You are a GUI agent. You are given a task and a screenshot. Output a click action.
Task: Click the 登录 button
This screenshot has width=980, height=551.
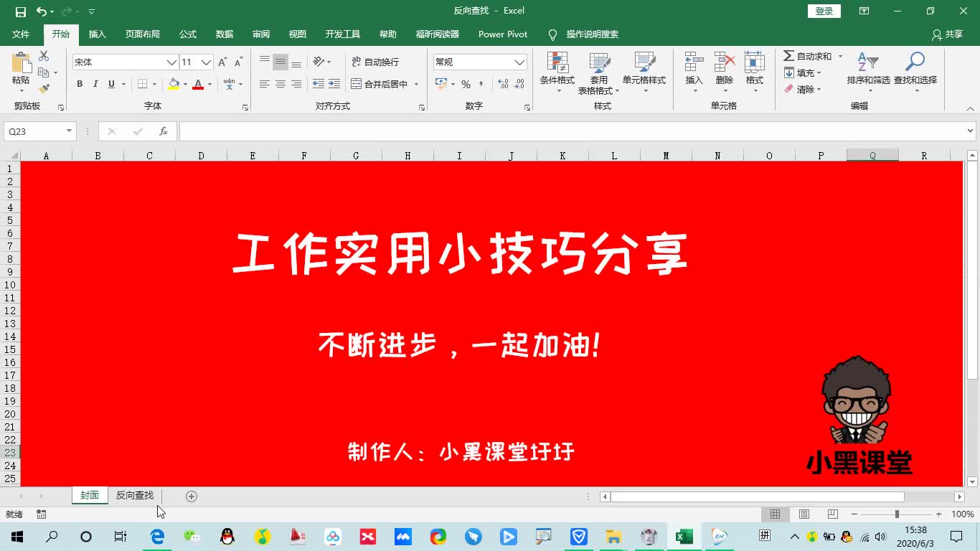tap(823, 11)
